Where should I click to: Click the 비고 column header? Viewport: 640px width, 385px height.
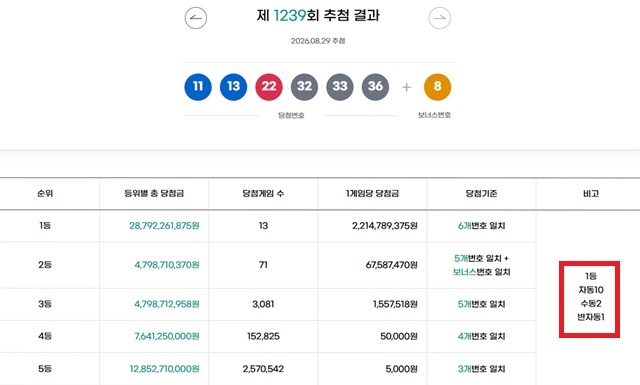(x=591, y=193)
